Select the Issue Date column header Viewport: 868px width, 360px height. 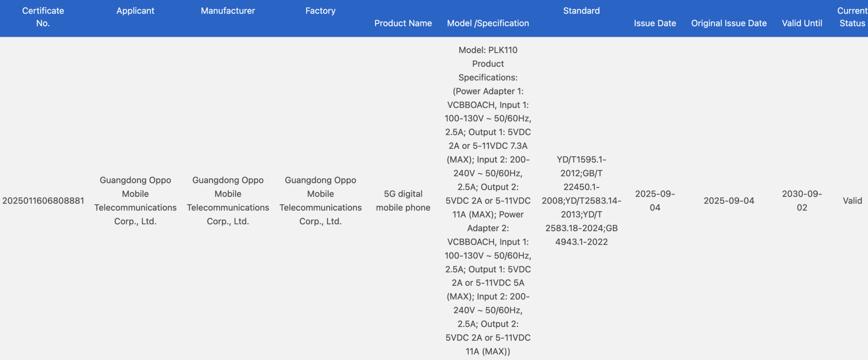(655, 23)
